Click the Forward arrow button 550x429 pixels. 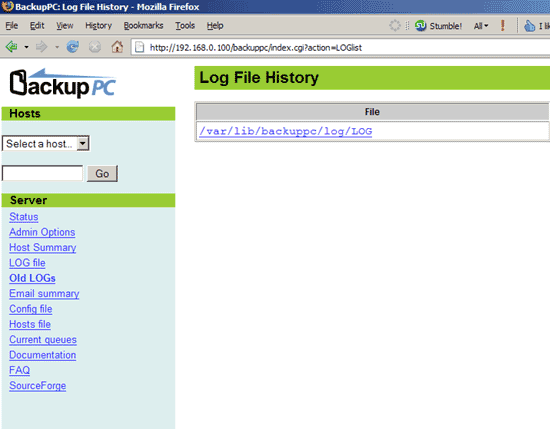coord(42,47)
